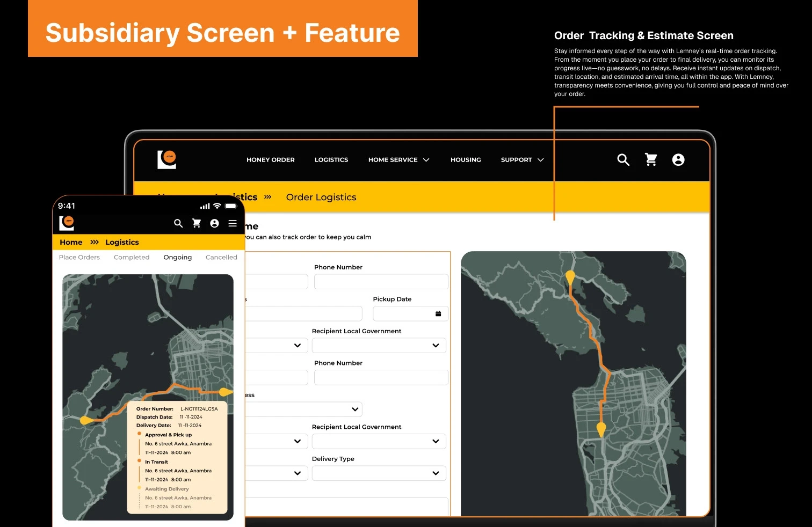
Task: Open the desktop shopping cart icon
Action: click(x=651, y=159)
